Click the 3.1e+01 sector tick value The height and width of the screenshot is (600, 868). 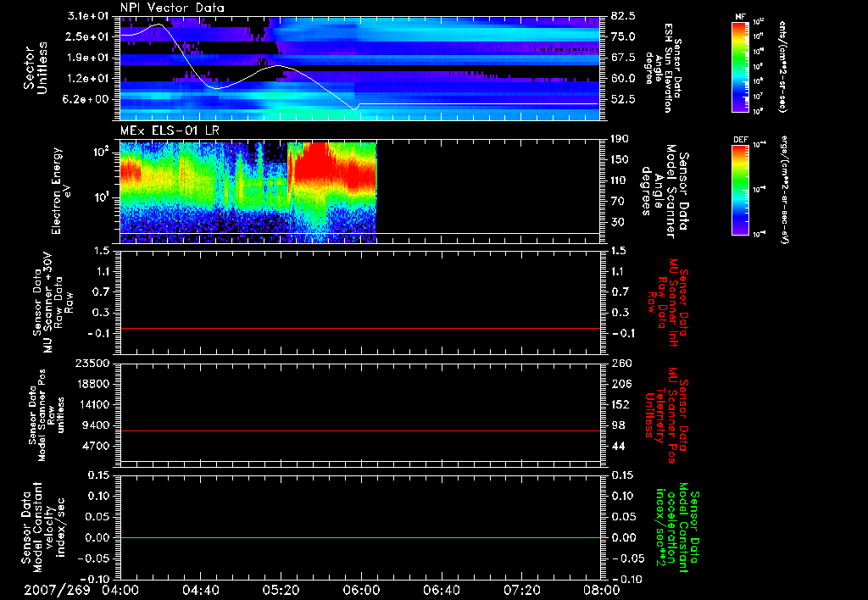click(x=88, y=16)
